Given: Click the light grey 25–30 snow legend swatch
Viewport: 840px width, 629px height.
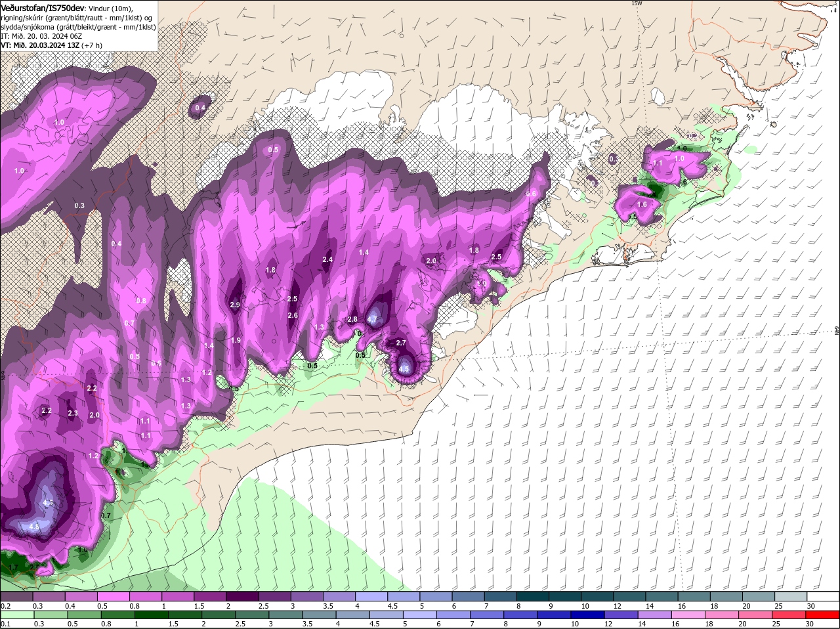Looking at the screenshot, I should [x=791, y=597].
